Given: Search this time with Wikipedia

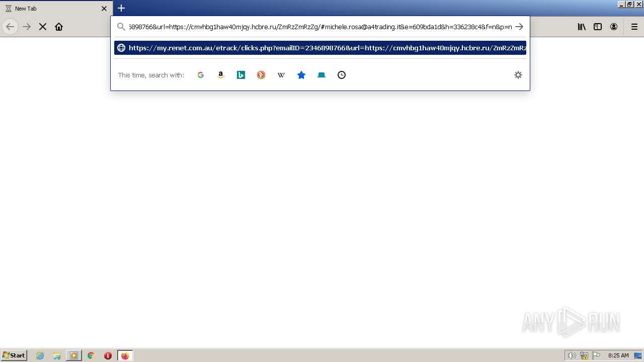Looking at the screenshot, I should [x=281, y=75].
